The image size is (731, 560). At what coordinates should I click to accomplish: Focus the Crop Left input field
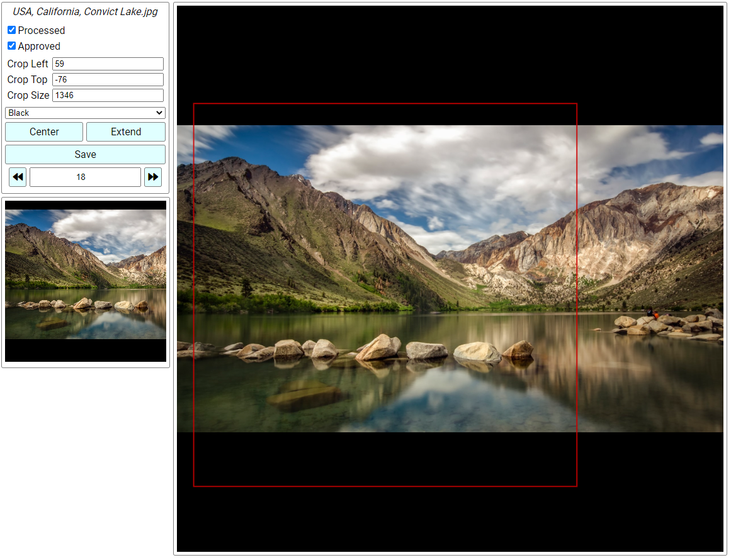pos(108,64)
